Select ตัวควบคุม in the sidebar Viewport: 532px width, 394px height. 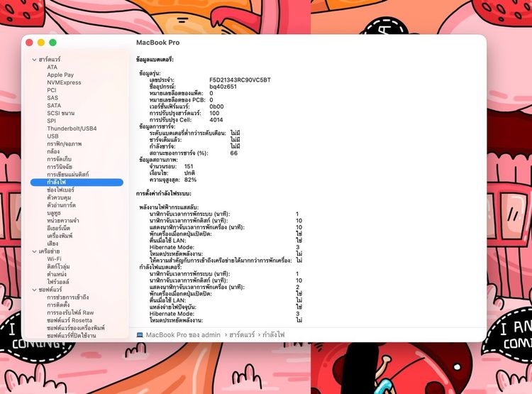coord(59,197)
